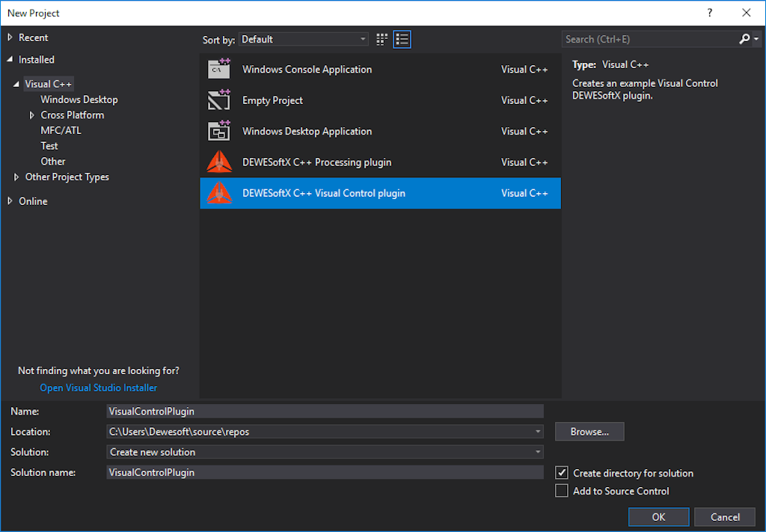Select DEWESoftX C++ Visual Control plugin name

(324, 193)
